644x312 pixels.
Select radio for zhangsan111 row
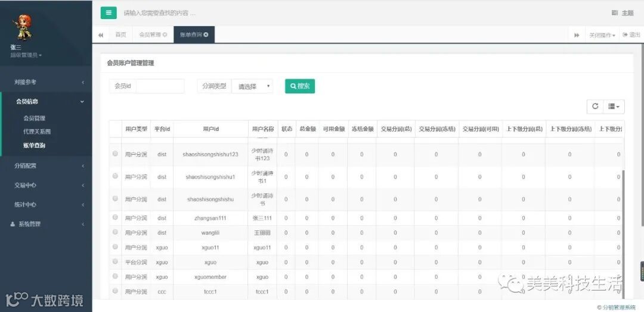coord(115,217)
